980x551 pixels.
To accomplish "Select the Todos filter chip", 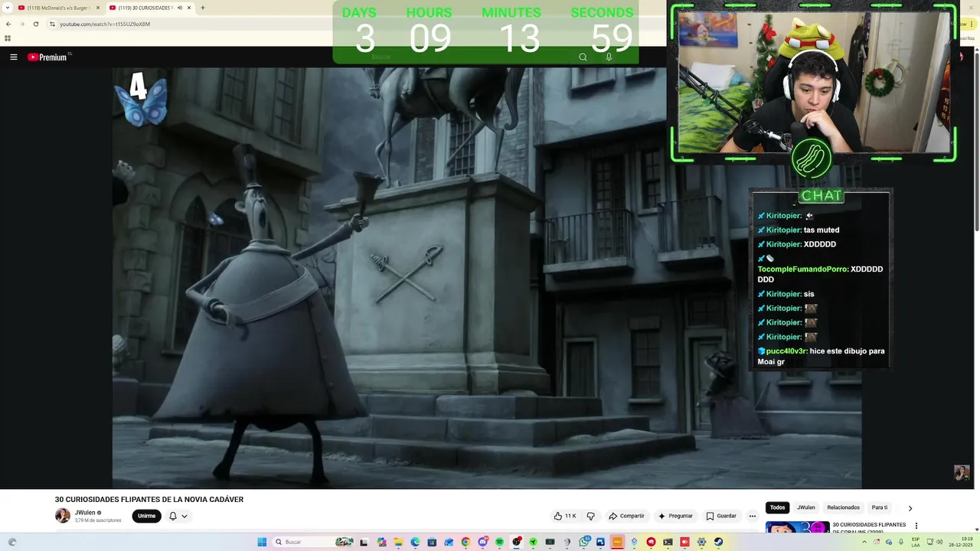I will [x=777, y=507].
